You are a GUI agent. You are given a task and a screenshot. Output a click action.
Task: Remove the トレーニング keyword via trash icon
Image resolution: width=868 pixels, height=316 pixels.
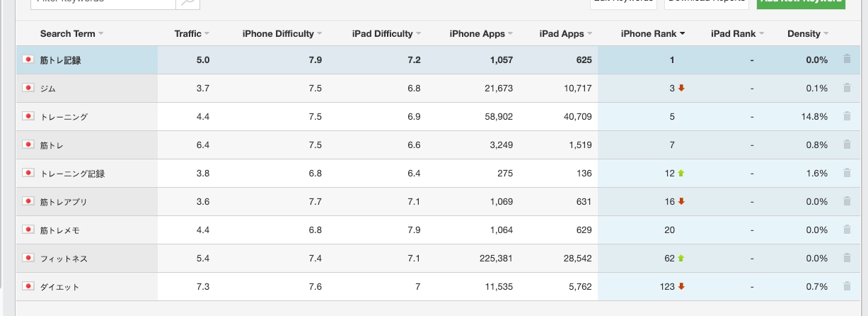[847, 116]
